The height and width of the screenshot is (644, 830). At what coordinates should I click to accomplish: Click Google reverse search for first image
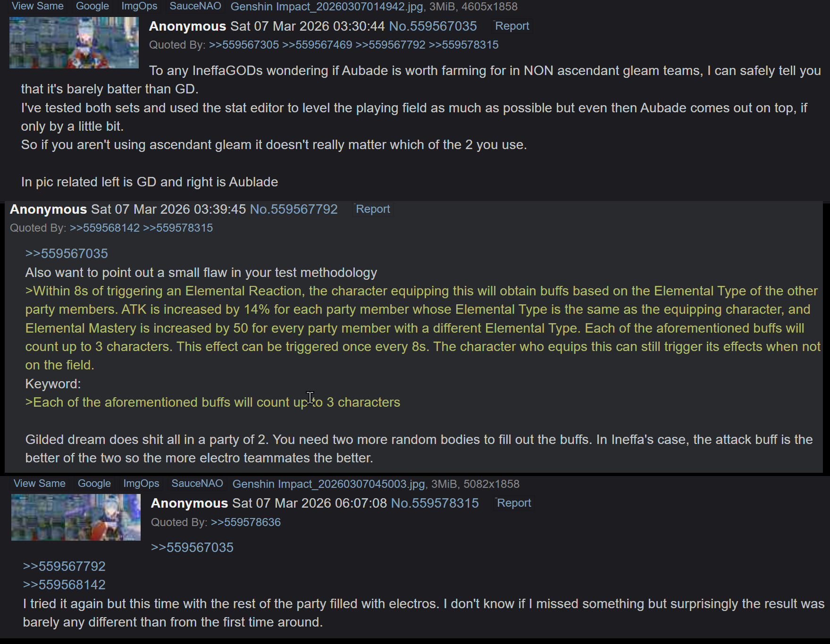[92, 6]
